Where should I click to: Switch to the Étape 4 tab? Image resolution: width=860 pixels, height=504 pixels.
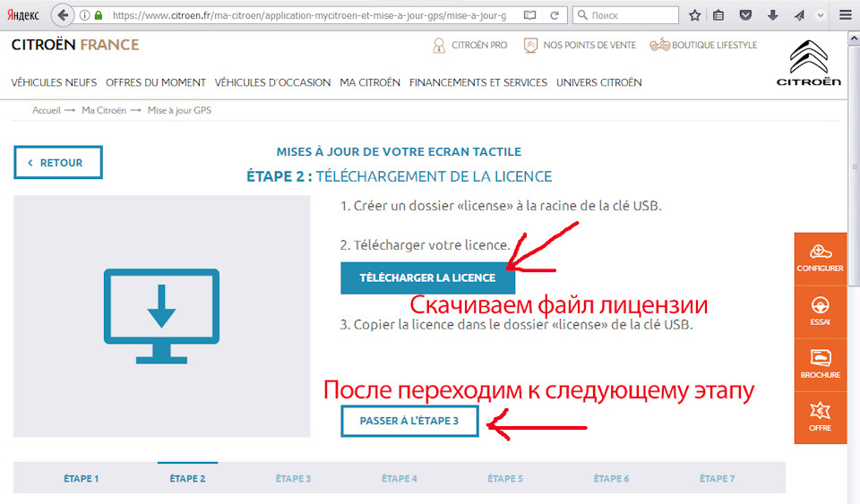point(400,478)
